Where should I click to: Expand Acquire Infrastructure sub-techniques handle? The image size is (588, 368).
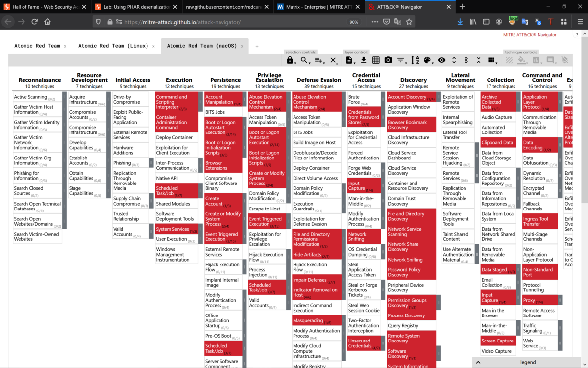tap(108, 100)
